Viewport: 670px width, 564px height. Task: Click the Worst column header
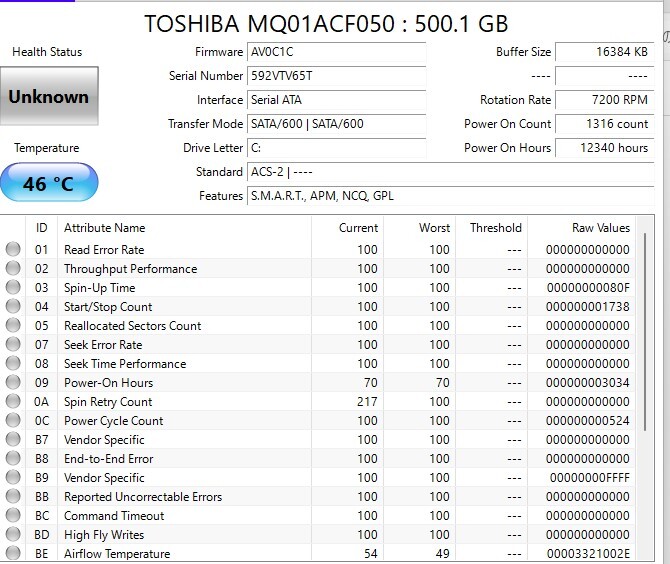click(x=419, y=228)
